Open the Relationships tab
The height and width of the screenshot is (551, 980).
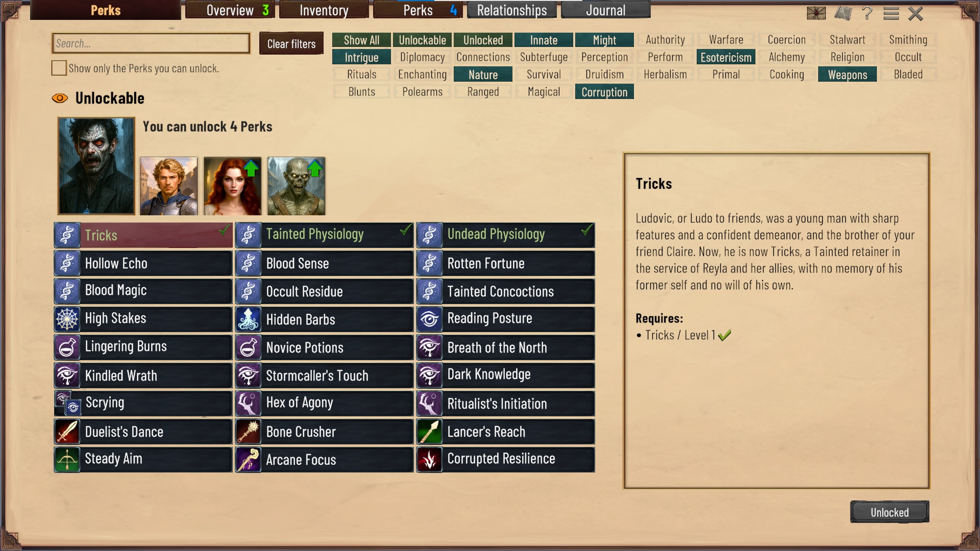[512, 10]
